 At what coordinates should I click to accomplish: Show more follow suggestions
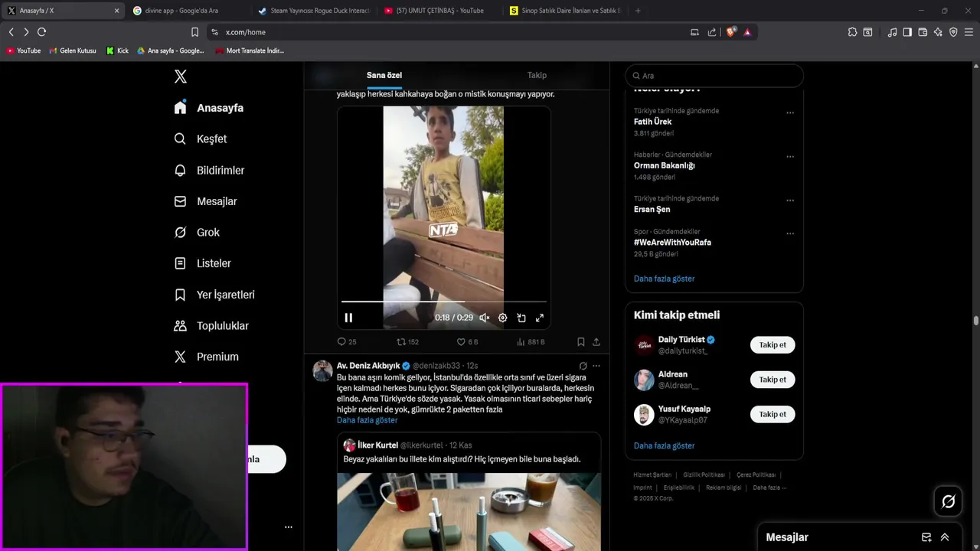tap(664, 445)
